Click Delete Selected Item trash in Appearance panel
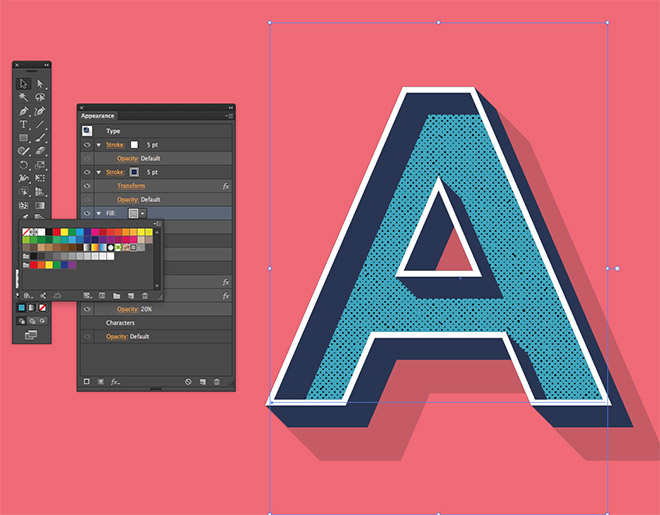The width and height of the screenshot is (660, 515). pyautogui.click(x=217, y=382)
